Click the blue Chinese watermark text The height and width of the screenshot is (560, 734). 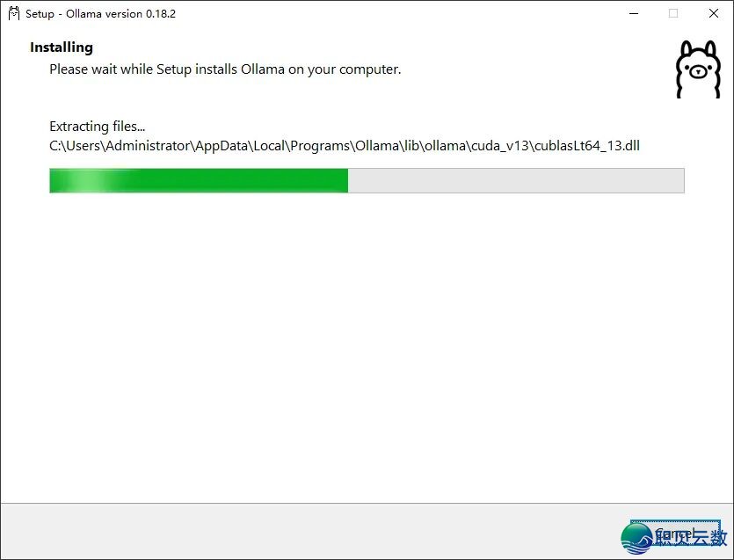pyautogui.click(x=691, y=537)
